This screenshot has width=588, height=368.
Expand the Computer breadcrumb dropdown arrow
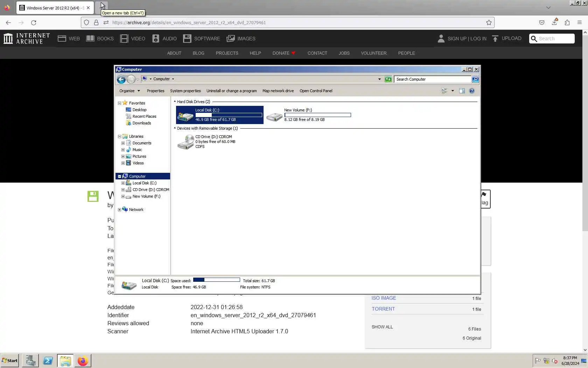point(173,79)
